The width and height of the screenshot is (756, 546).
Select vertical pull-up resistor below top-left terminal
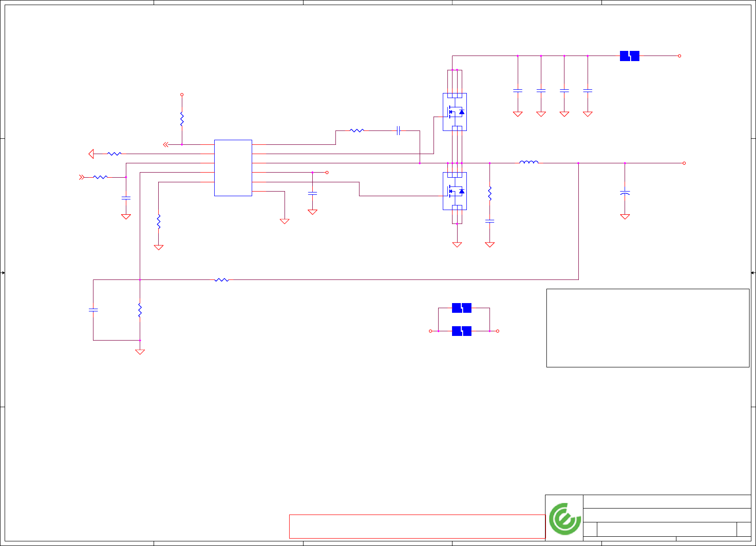pos(182,119)
